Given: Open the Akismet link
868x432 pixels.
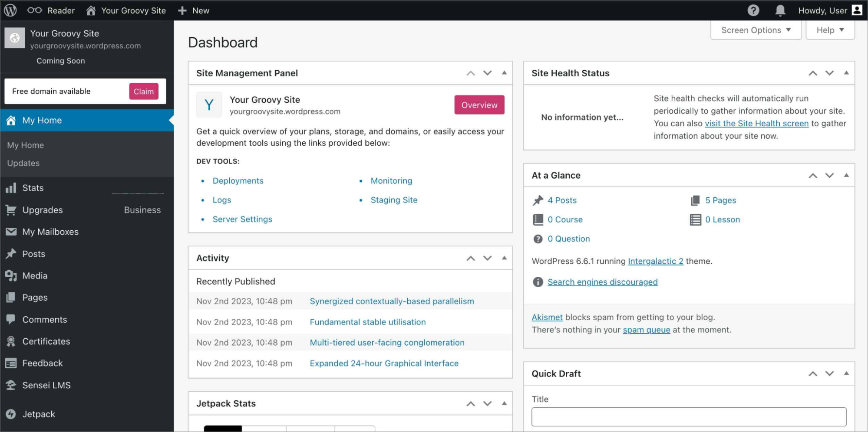Looking at the screenshot, I should click(x=547, y=317).
